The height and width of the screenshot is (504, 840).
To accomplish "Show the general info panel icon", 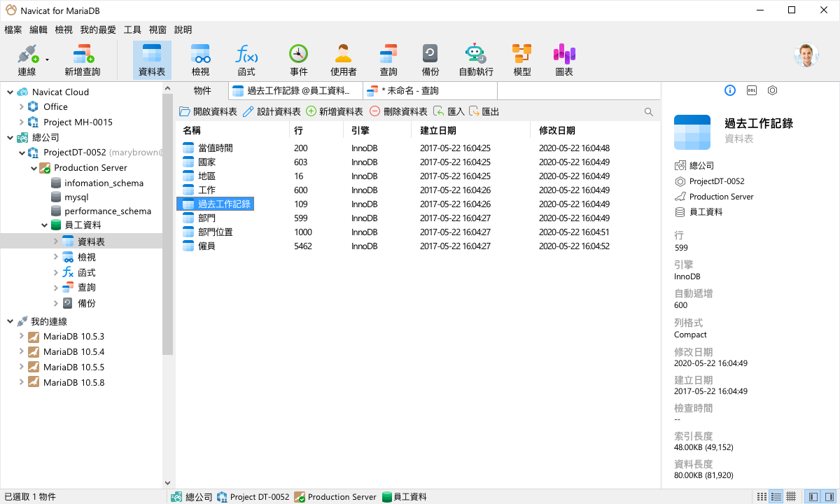I will [730, 90].
